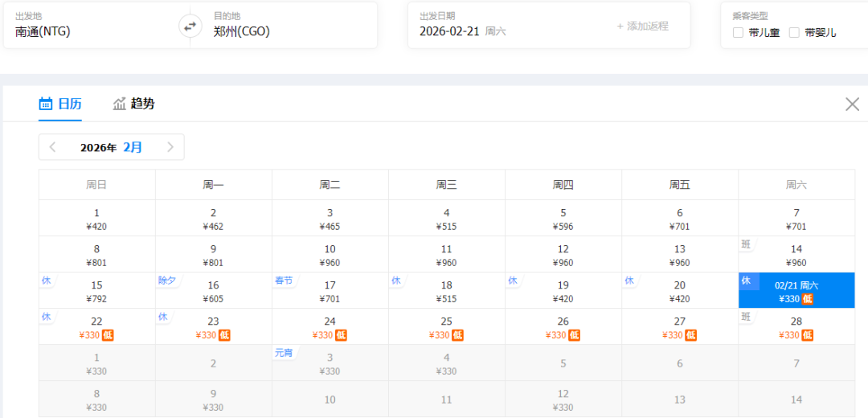Select February 14 workday priced ¥960
Image resolution: width=868 pixels, height=418 pixels.
796,255
